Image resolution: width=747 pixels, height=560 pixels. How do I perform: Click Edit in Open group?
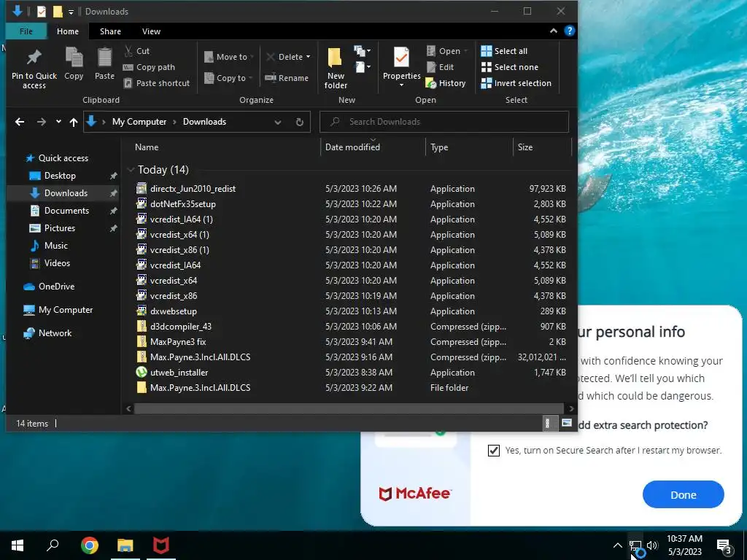pyautogui.click(x=440, y=67)
